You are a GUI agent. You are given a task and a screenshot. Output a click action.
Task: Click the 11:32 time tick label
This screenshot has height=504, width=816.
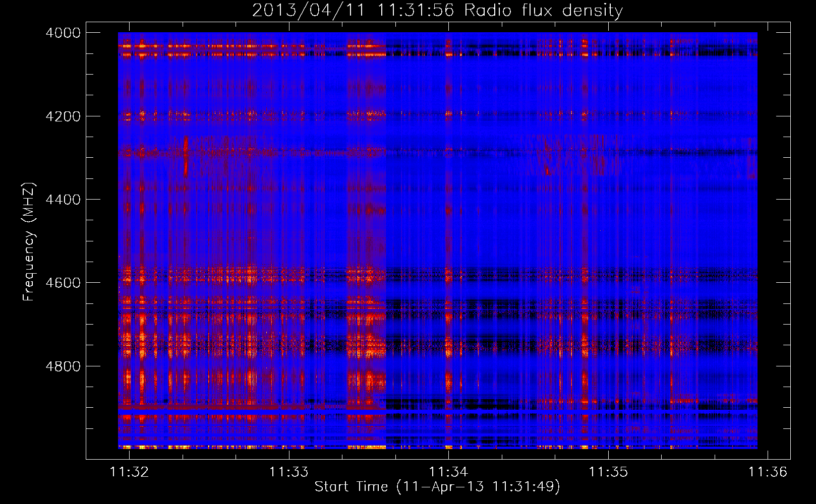coord(130,472)
